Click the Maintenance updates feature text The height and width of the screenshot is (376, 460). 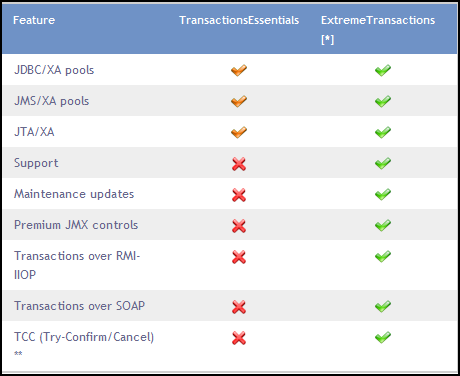pos(74,194)
